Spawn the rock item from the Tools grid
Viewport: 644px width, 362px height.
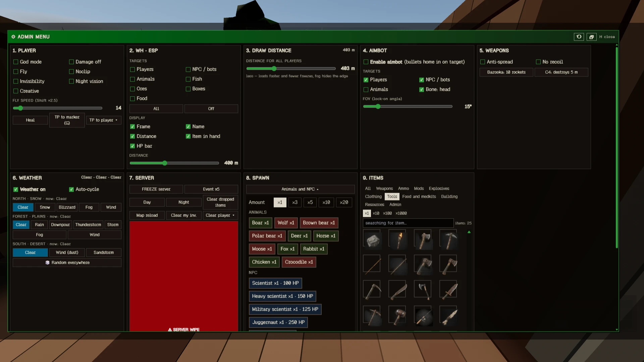(x=372, y=240)
